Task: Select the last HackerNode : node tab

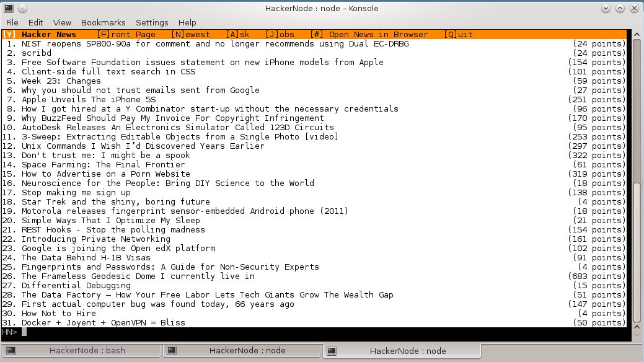Action: [x=402, y=351]
